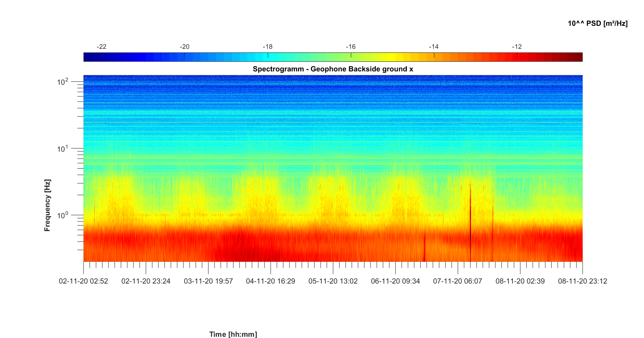Screen dimensions: 644x338
Task: Click the Time [hh:mm] x-axis label
Action: tap(233, 334)
